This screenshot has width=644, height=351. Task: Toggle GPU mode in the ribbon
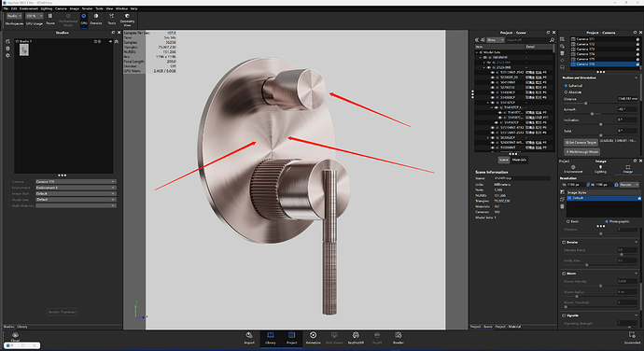pyautogui.click(x=84, y=19)
